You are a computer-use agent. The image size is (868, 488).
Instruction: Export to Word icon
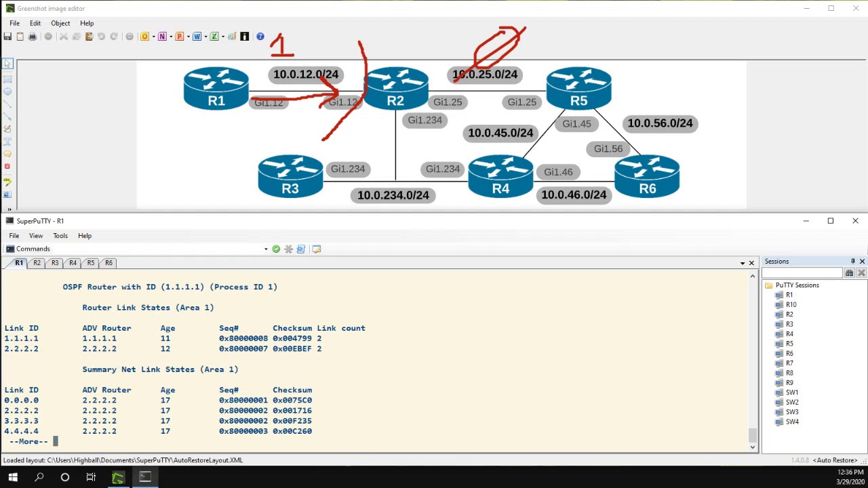197,37
